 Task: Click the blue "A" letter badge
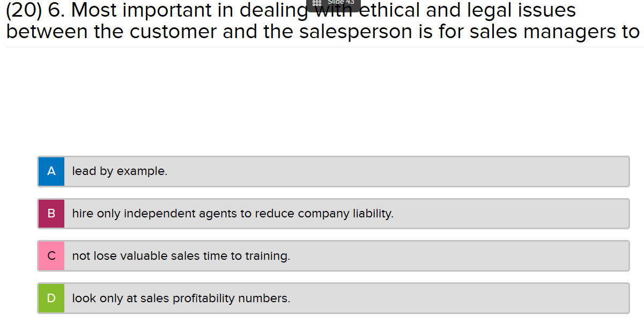point(51,171)
